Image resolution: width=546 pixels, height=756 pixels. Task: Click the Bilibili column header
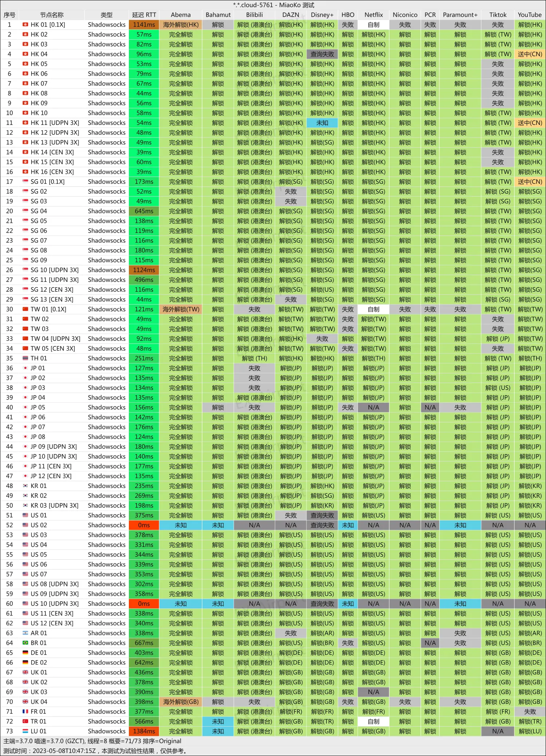254,15
